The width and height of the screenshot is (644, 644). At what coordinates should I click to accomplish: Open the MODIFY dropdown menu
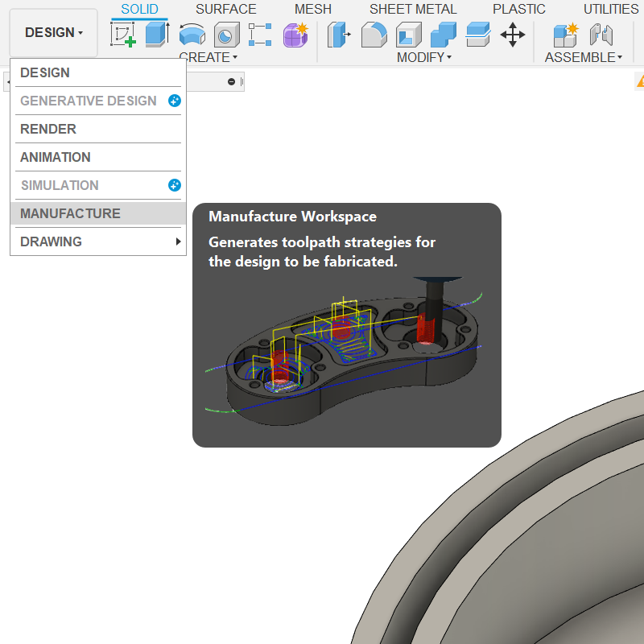[x=424, y=57]
